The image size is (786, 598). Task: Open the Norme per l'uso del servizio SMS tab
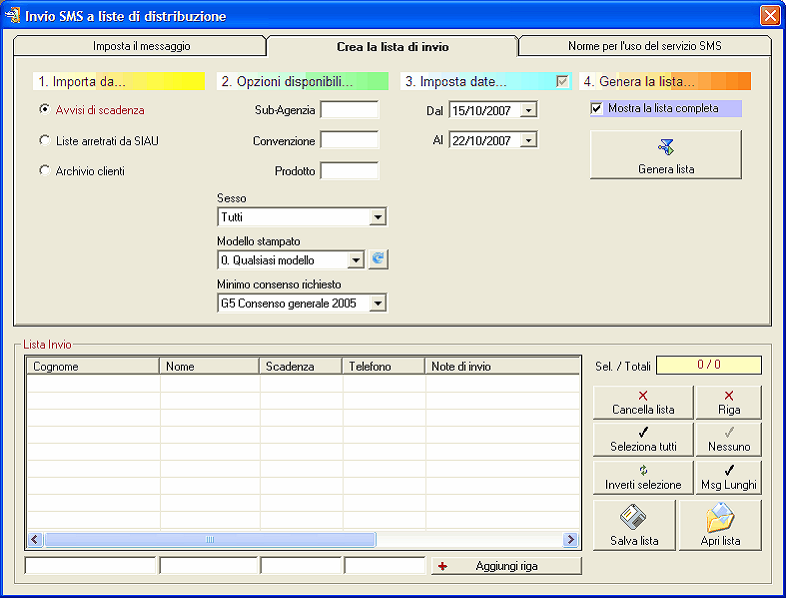pos(645,46)
